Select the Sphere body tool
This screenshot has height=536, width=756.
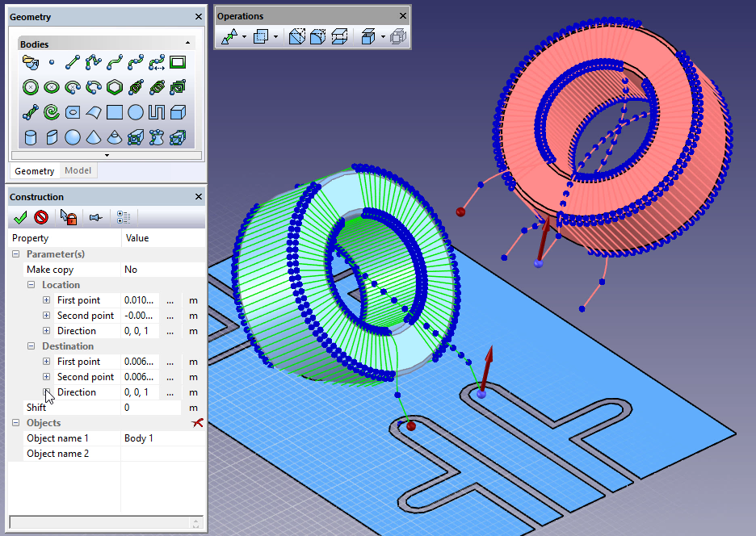pos(73,137)
